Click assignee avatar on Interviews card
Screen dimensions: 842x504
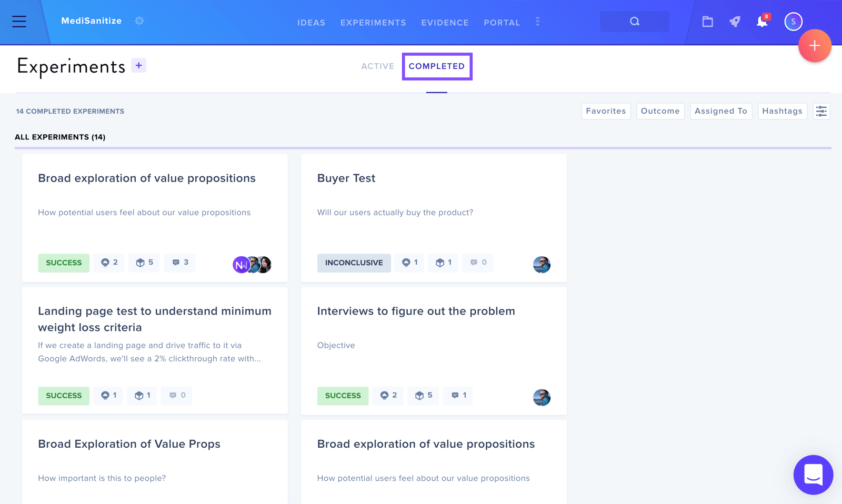(542, 397)
